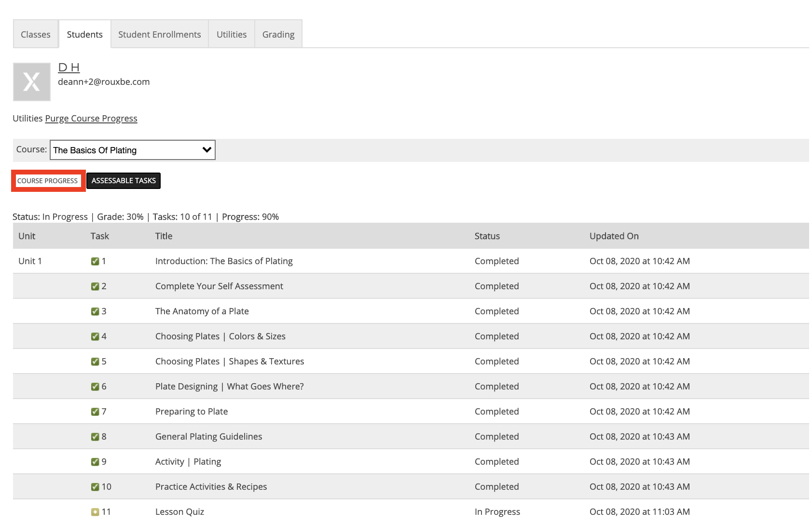Open the D H student name link
Screen dimensions: 812x523
coord(69,67)
